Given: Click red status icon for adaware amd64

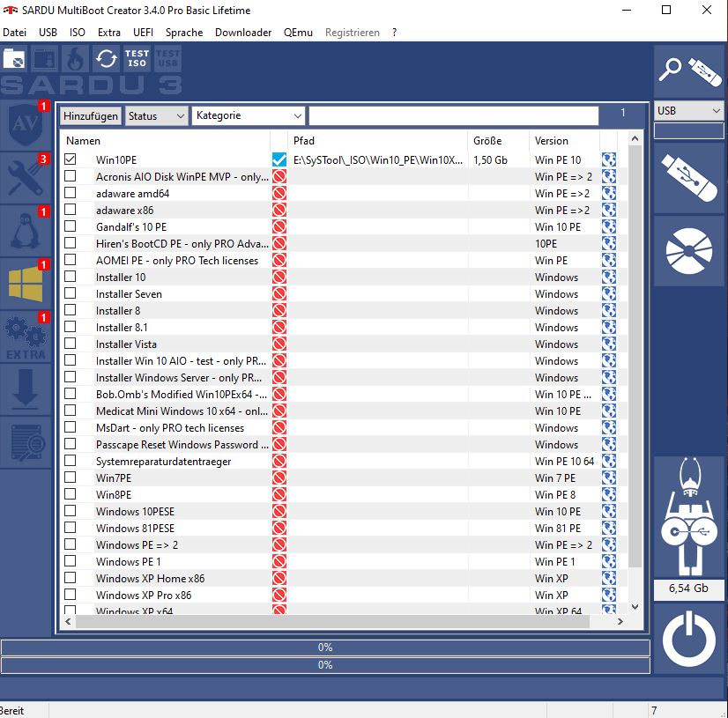Looking at the screenshot, I should pos(279,194).
